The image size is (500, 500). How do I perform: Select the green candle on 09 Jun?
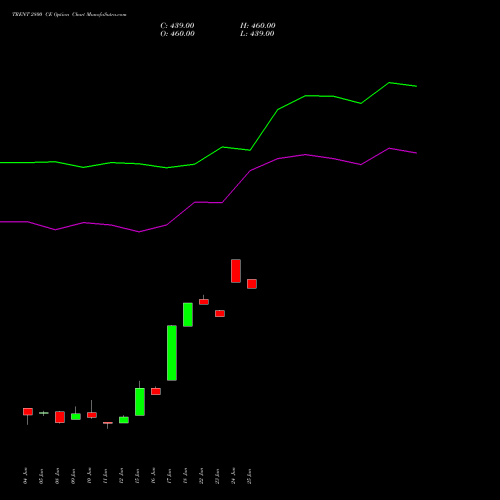(x=76, y=416)
